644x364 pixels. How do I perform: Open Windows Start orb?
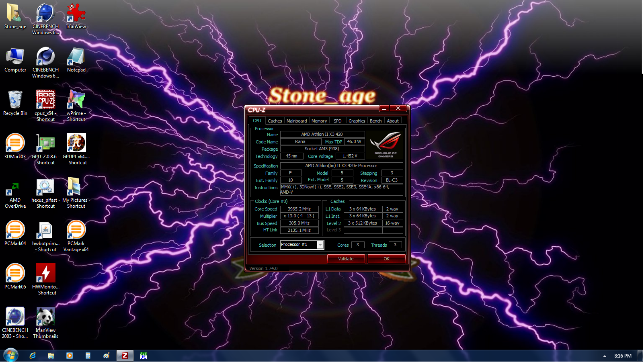(x=11, y=356)
